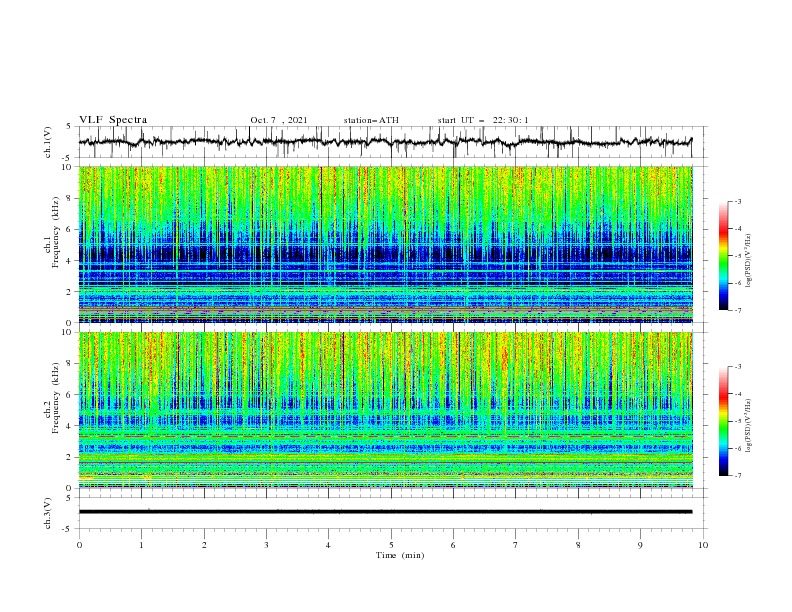Image resolution: width=792 pixels, height=612 pixels.
Task: Click the '0' tick on the time axis
Action: (79, 545)
